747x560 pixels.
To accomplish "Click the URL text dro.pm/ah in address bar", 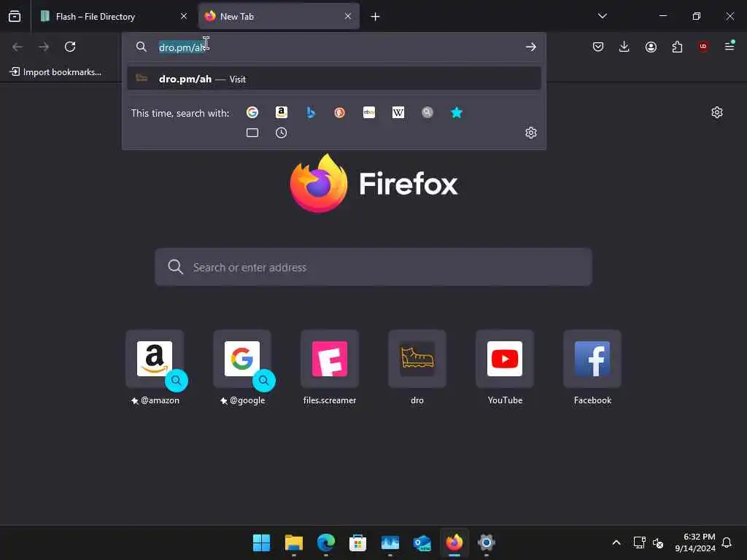I will [182, 47].
